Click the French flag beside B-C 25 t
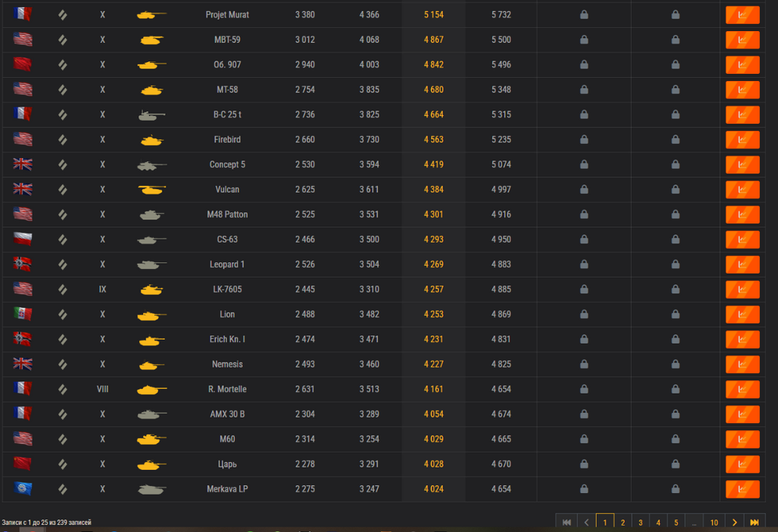The height and width of the screenshot is (532, 778). (x=23, y=114)
